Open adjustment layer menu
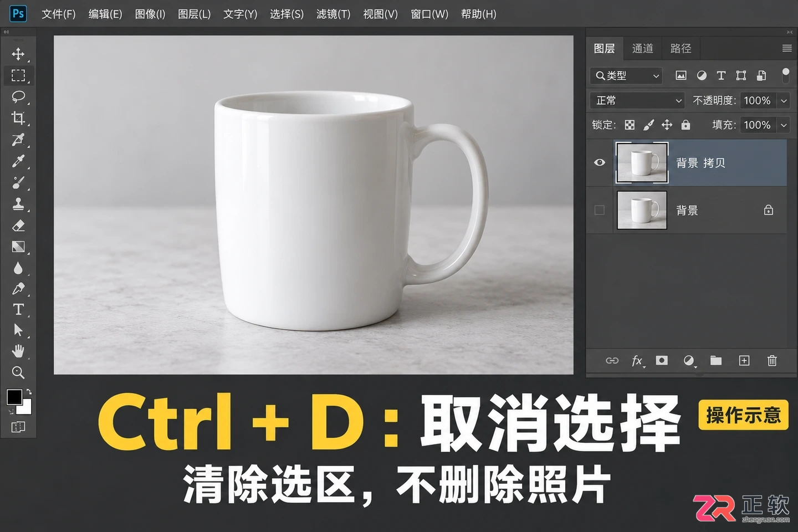Viewport: 798px width, 532px height. (689, 361)
